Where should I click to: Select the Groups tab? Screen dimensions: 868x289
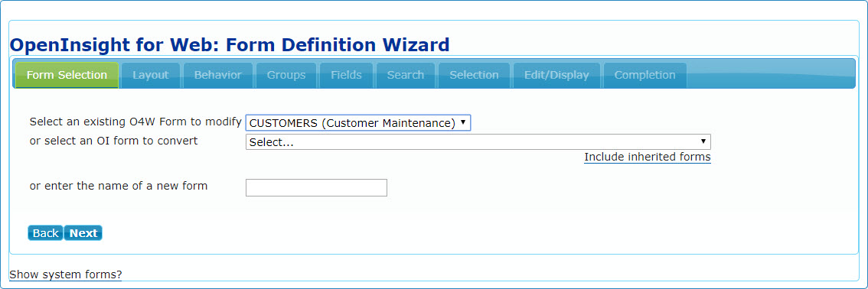pyautogui.click(x=286, y=75)
